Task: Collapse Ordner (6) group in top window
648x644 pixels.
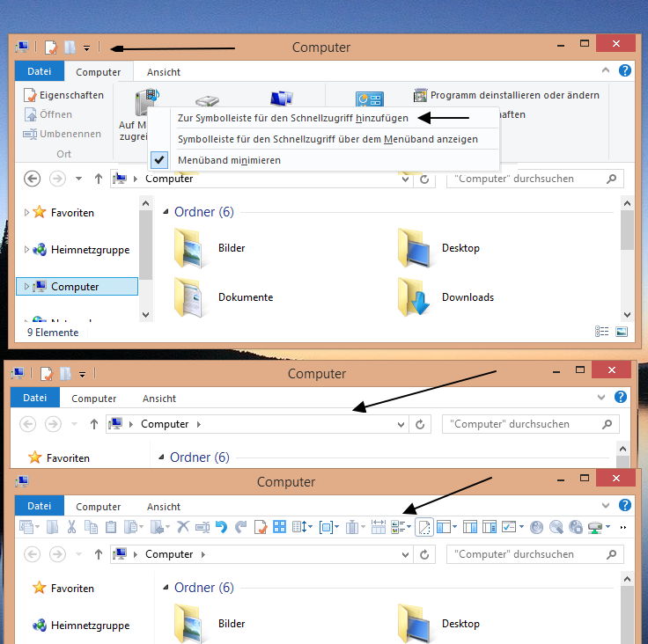Action: 166,212
